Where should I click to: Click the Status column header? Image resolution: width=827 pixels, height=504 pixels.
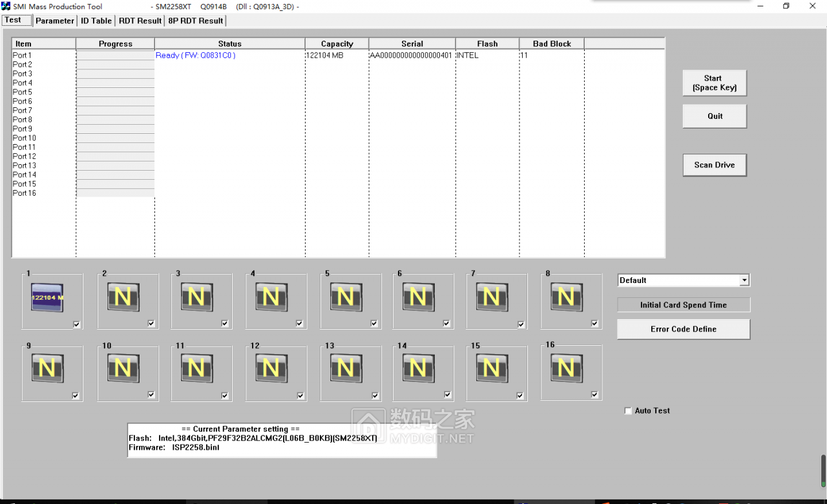pos(230,44)
